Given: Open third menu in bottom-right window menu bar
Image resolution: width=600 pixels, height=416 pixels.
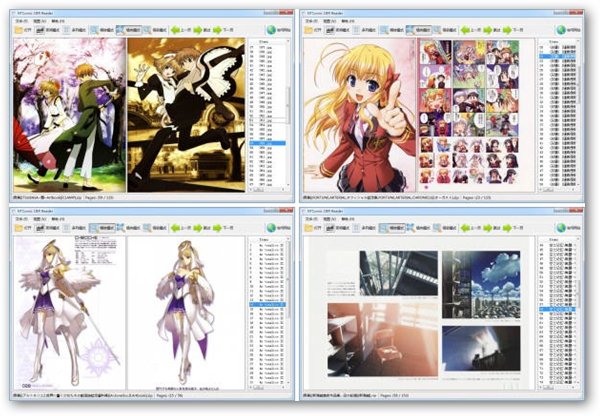Looking at the screenshot, I should [x=349, y=219].
